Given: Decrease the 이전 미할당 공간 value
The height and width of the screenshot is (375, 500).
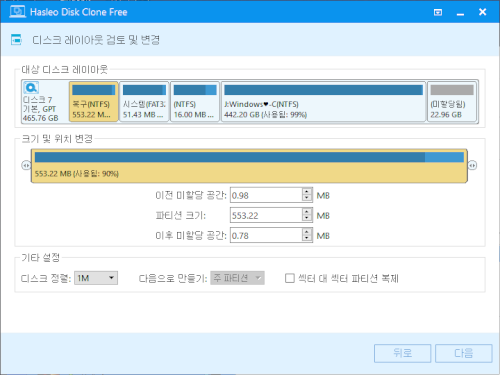Looking at the screenshot, I should [x=307, y=199].
